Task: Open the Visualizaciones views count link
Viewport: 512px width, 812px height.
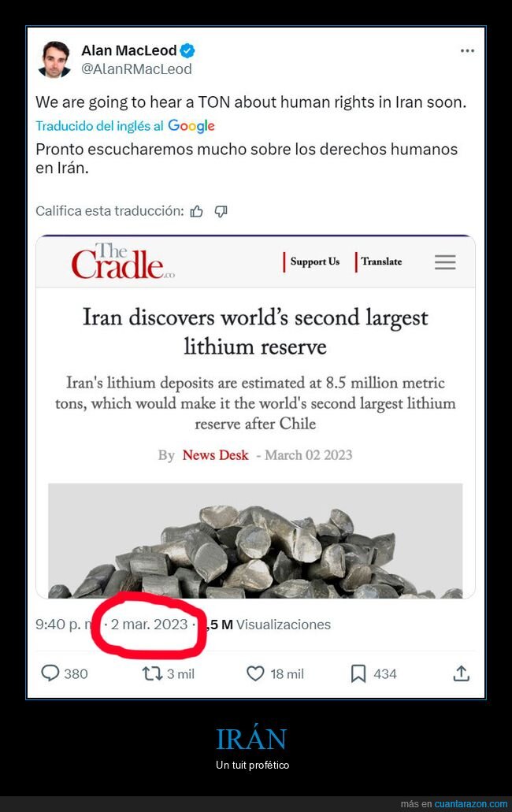Action: pyautogui.click(x=284, y=624)
